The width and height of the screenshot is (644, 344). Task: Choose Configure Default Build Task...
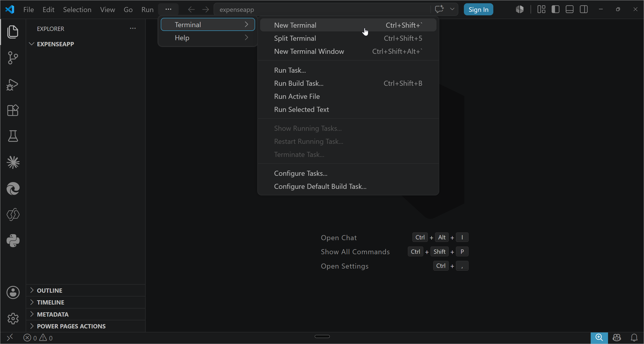click(348, 186)
